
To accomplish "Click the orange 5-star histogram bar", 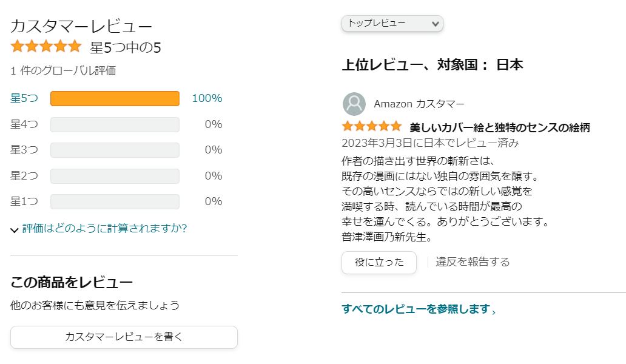I will [x=115, y=98].
